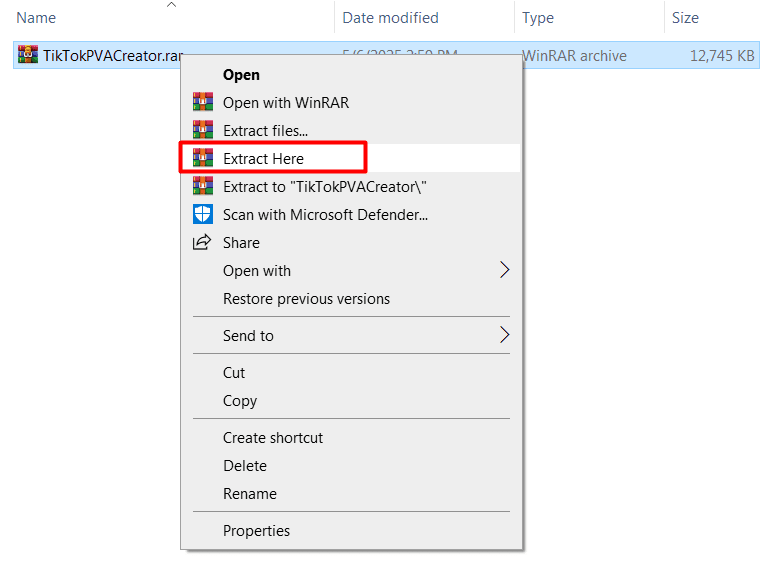This screenshot has width=763, height=561.
Task: Sort by the Name column header
Action: [x=36, y=18]
